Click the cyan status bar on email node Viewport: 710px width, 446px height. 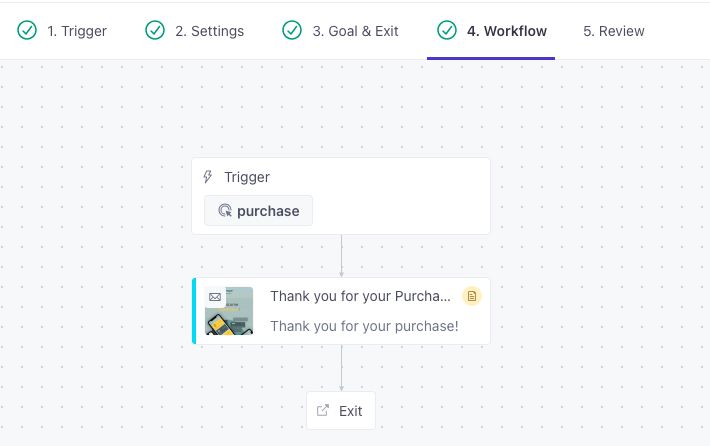[194, 311]
